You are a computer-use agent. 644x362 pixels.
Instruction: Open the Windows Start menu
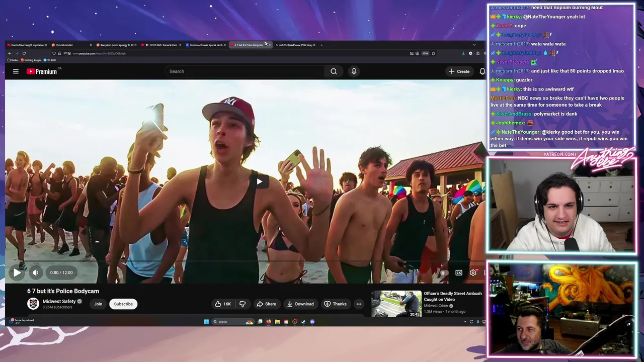(x=206, y=322)
